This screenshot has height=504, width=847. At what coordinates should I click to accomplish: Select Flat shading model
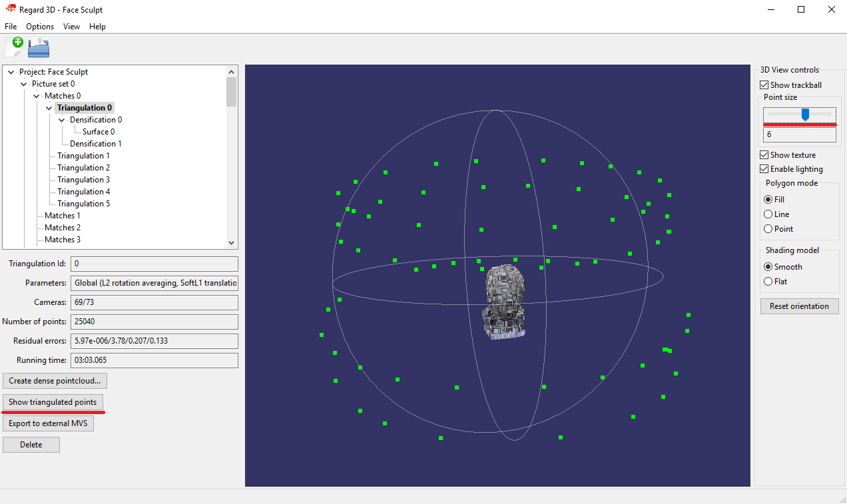pos(768,281)
